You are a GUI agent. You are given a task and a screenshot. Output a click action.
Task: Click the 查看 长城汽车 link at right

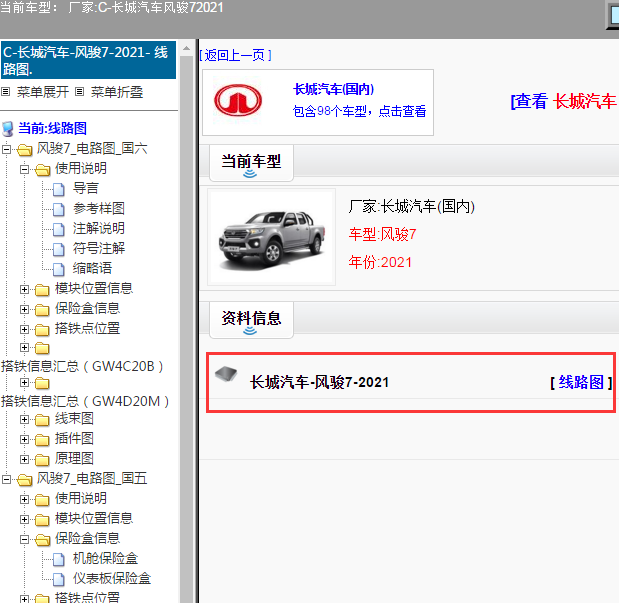coord(563,101)
